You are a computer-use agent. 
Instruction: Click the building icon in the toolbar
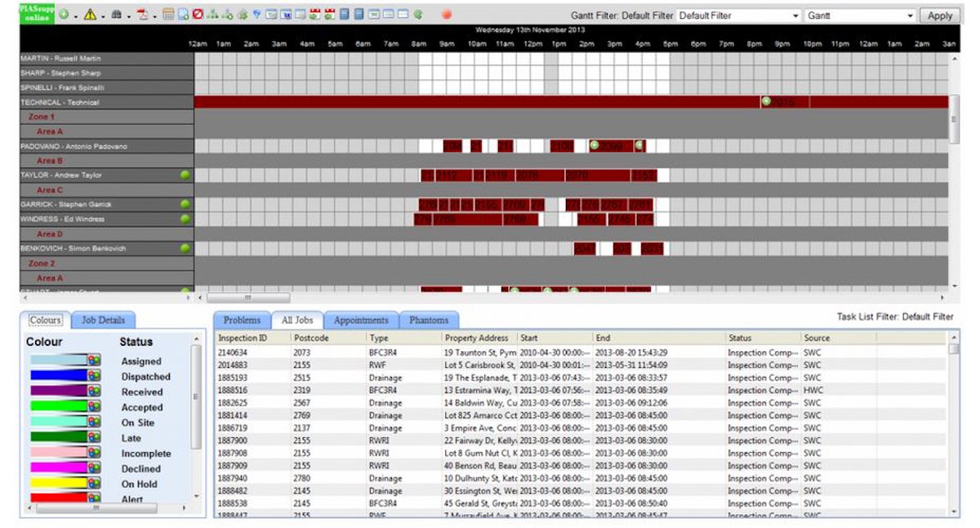[117, 15]
